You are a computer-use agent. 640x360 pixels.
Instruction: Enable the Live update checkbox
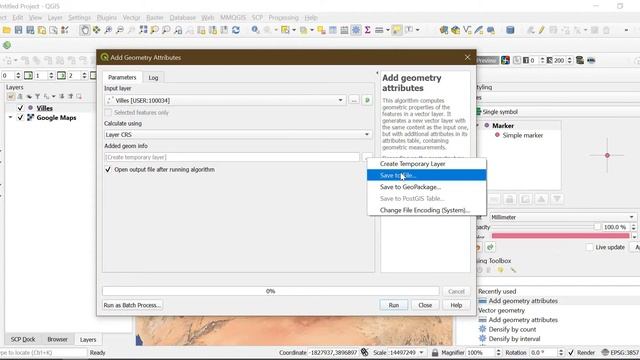pos(589,247)
